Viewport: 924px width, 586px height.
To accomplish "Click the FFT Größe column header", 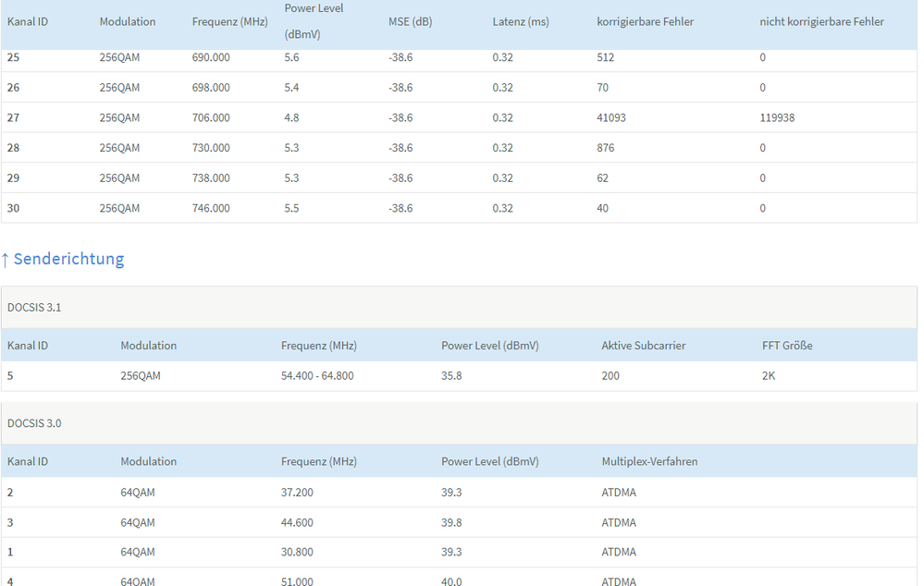I will pyautogui.click(x=787, y=345).
